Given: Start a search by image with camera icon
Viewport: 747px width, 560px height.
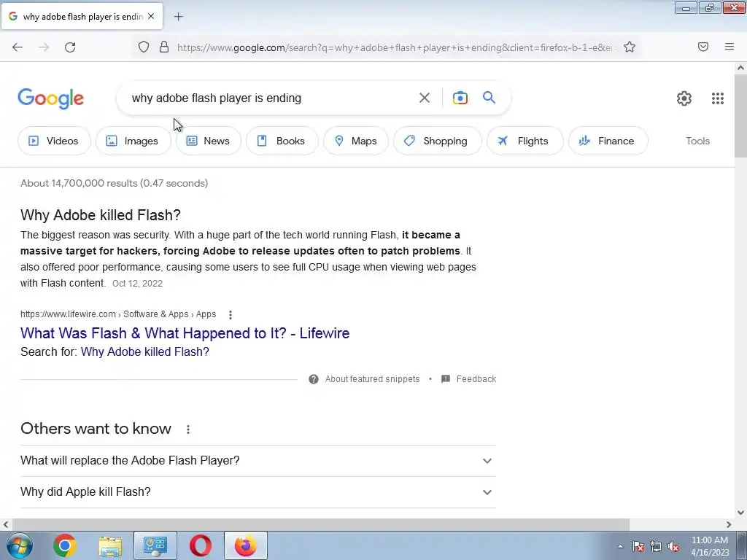Looking at the screenshot, I should point(460,98).
